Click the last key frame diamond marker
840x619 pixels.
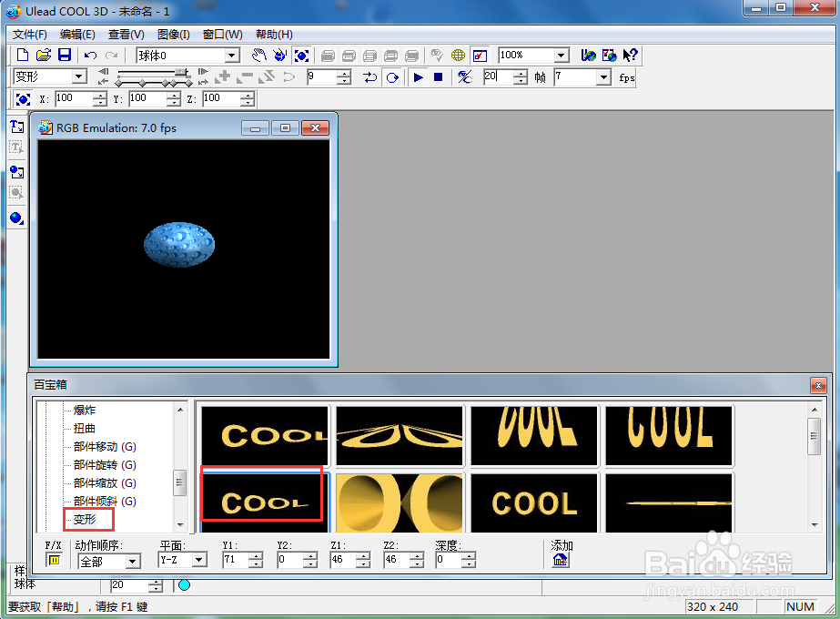(188, 83)
